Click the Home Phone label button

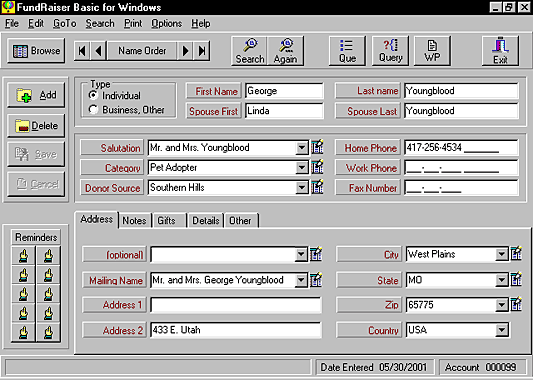click(x=368, y=148)
